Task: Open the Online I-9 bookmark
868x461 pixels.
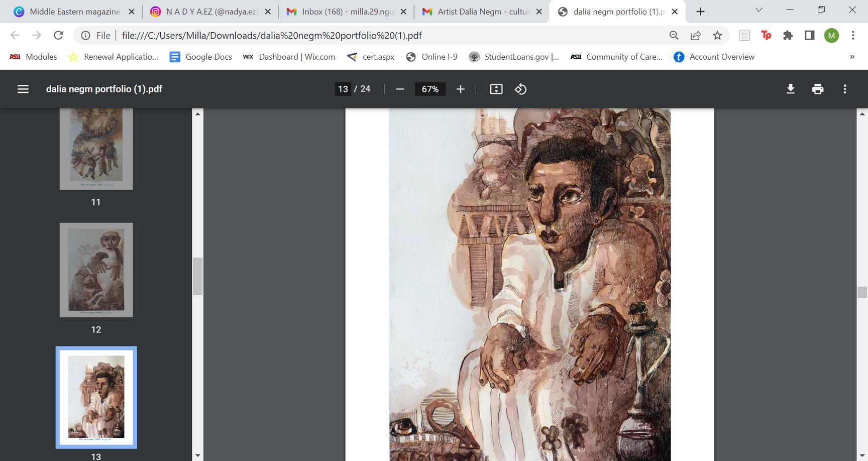Action: 432,57
